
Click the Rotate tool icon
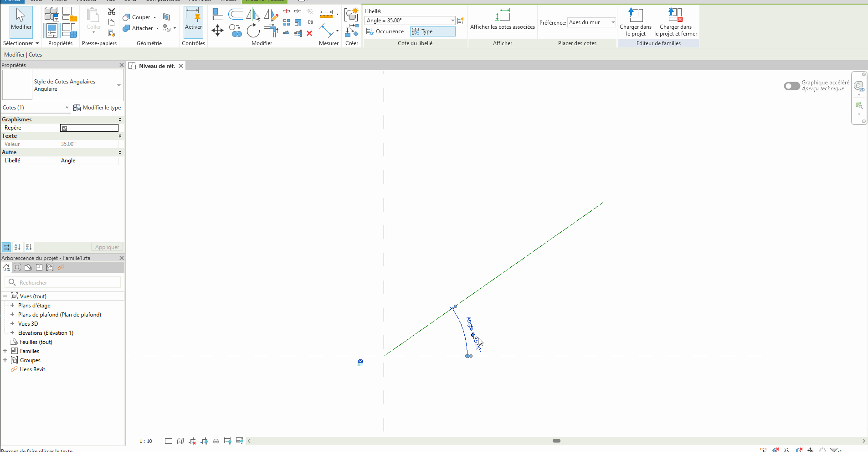253,31
